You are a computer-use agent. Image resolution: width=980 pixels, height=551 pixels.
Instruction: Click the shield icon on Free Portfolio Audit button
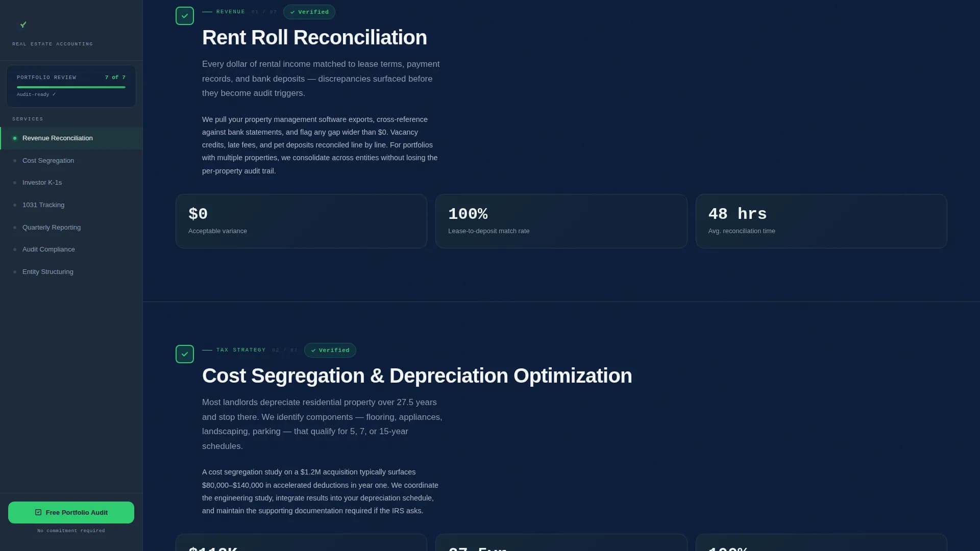pyautogui.click(x=38, y=512)
